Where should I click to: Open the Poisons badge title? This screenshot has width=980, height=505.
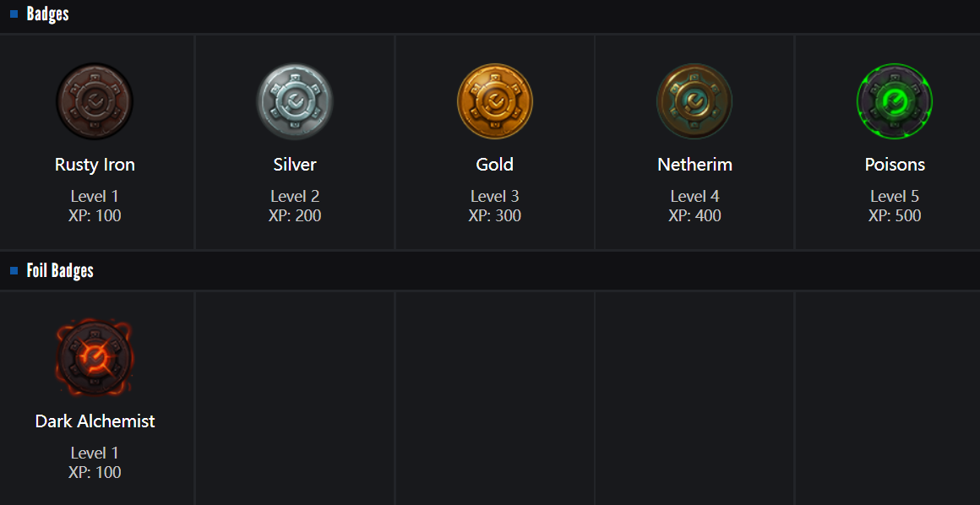pyautogui.click(x=895, y=165)
